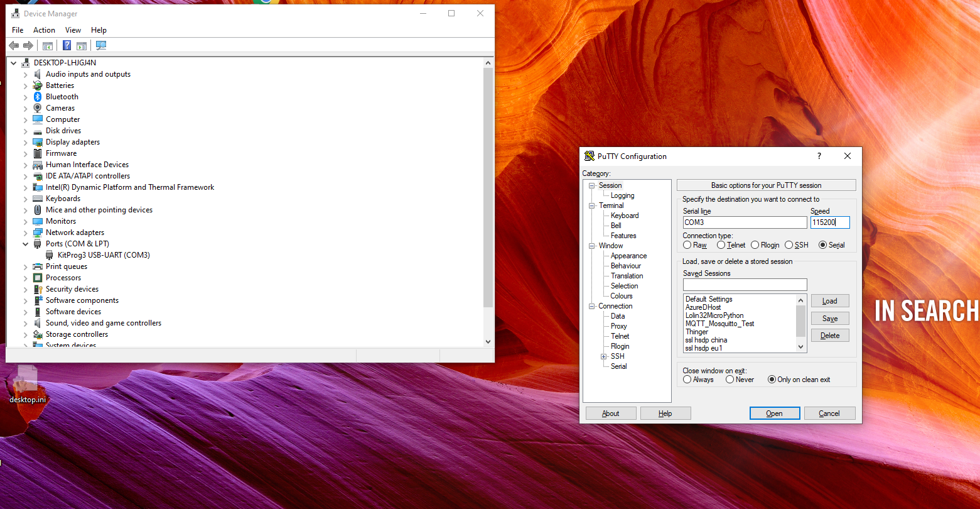Click About button in PuTTY
The image size is (980, 509).
click(611, 413)
